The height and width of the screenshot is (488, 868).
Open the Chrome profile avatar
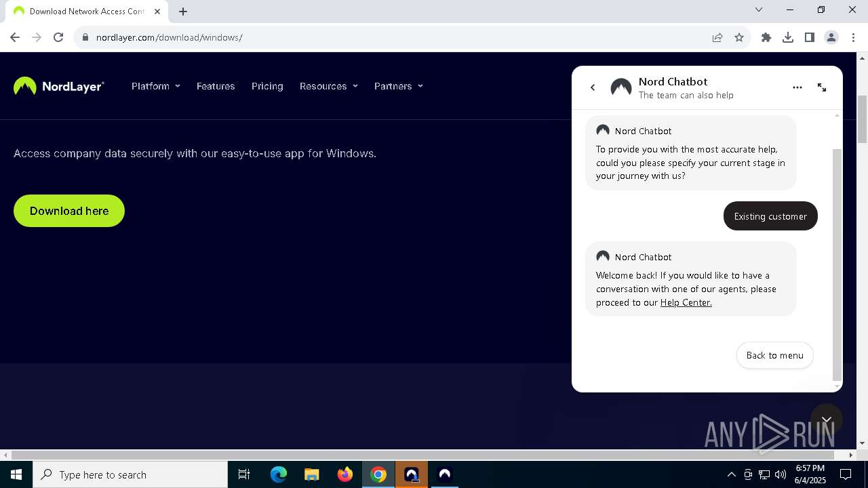coord(831,37)
